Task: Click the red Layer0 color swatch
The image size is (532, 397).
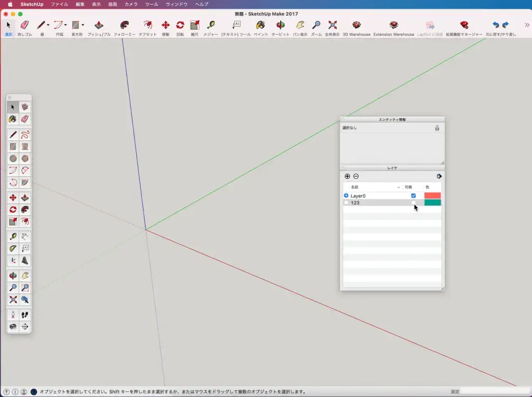Action: pos(433,195)
